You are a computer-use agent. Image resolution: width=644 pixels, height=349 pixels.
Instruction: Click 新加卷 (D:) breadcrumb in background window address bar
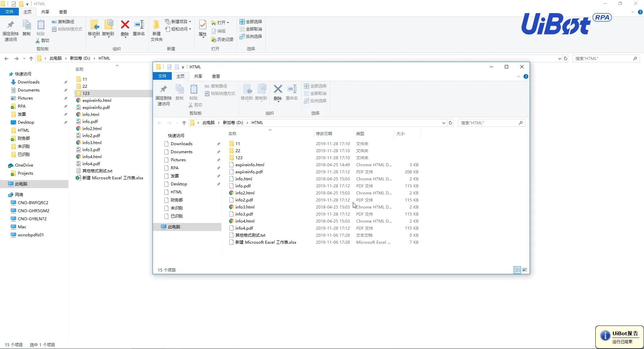[80, 58]
